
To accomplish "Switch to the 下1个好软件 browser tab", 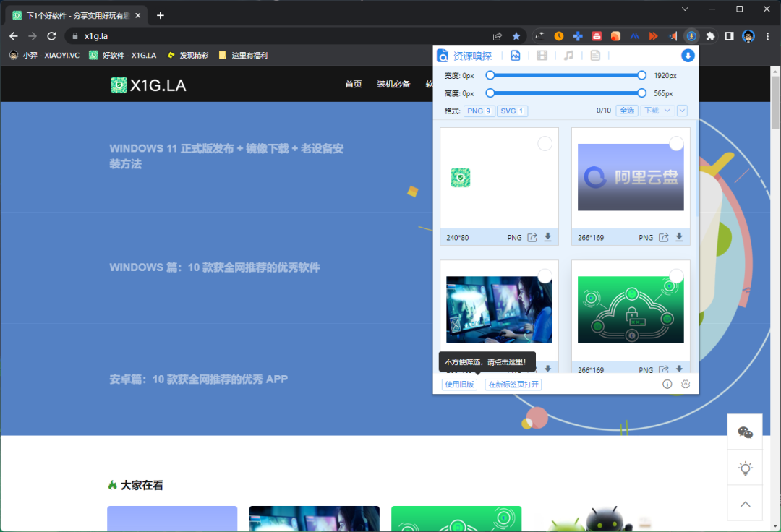I will click(x=77, y=15).
